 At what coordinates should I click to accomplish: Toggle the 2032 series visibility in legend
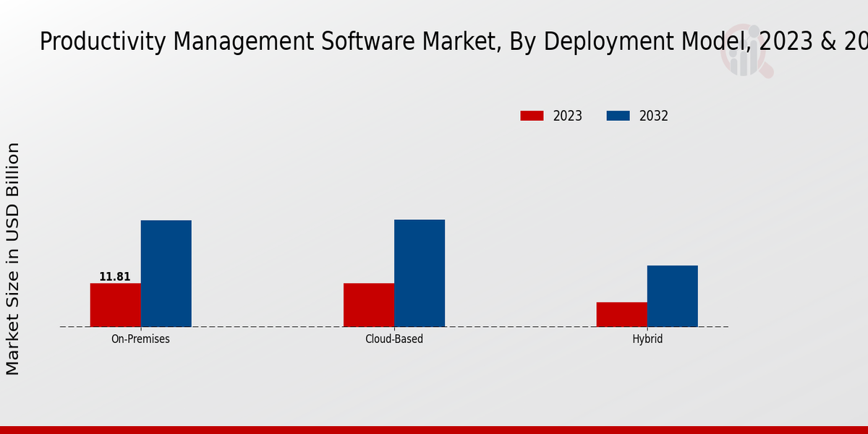click(x=654, y=116)
